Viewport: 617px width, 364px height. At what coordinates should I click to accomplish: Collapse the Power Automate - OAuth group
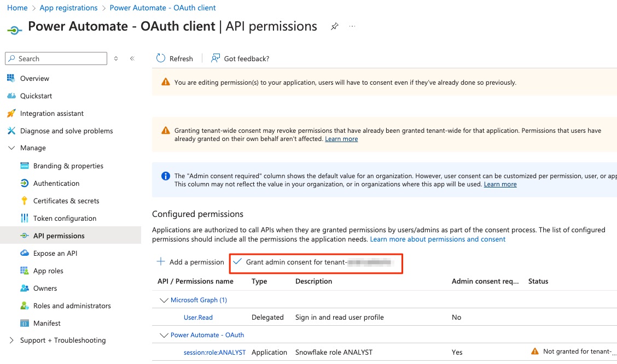tap(164, 335)
